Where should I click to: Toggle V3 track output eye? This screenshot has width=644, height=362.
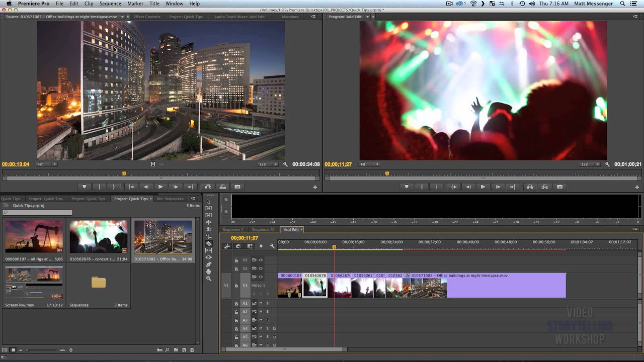pyautogui.click(x=261, y=260)
